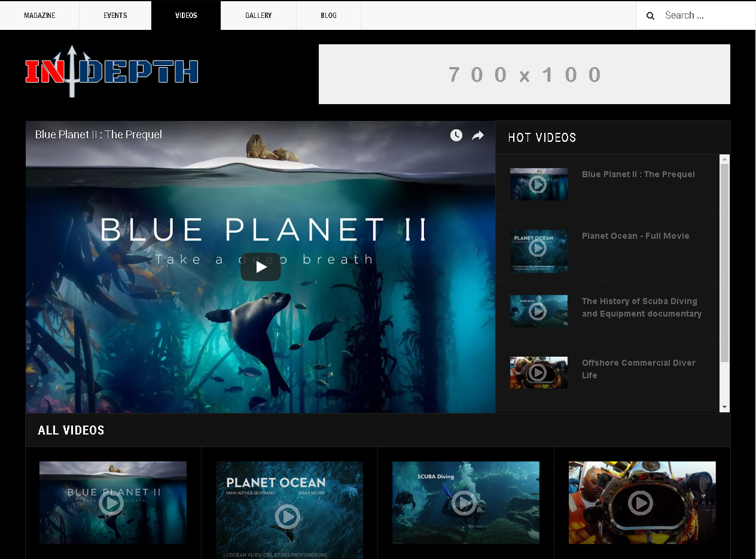Open Offshore Commercial Diver thumbnail in Hot Videos
The image size is (756, 559).
[x=538, y=373]
